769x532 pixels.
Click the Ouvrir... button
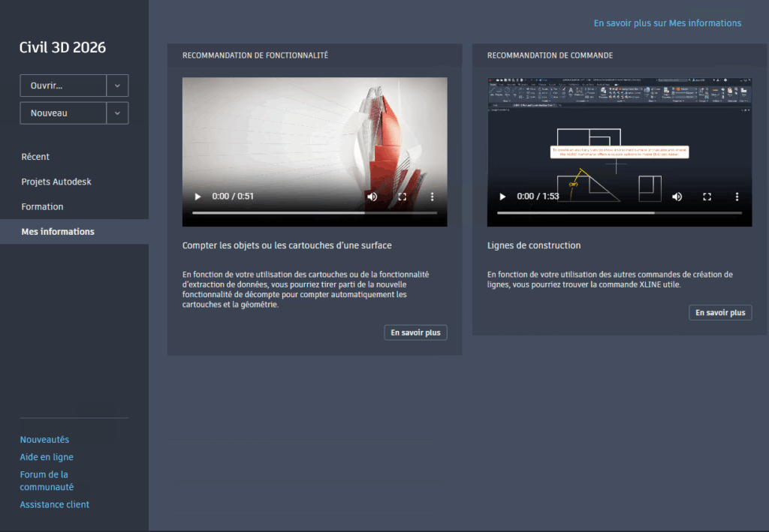tap(63, 86)
